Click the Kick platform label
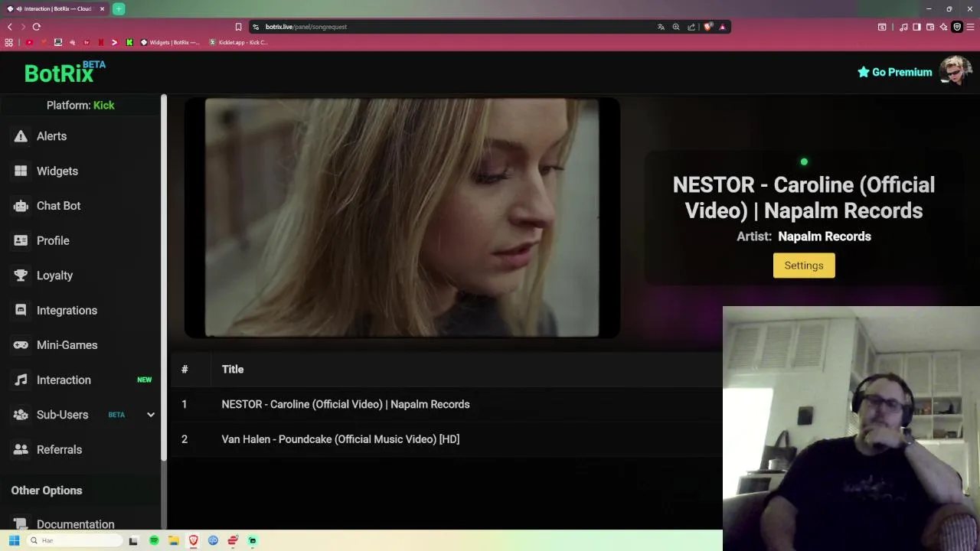This screenshot has height=551, width=980. [x=103, y=105]
